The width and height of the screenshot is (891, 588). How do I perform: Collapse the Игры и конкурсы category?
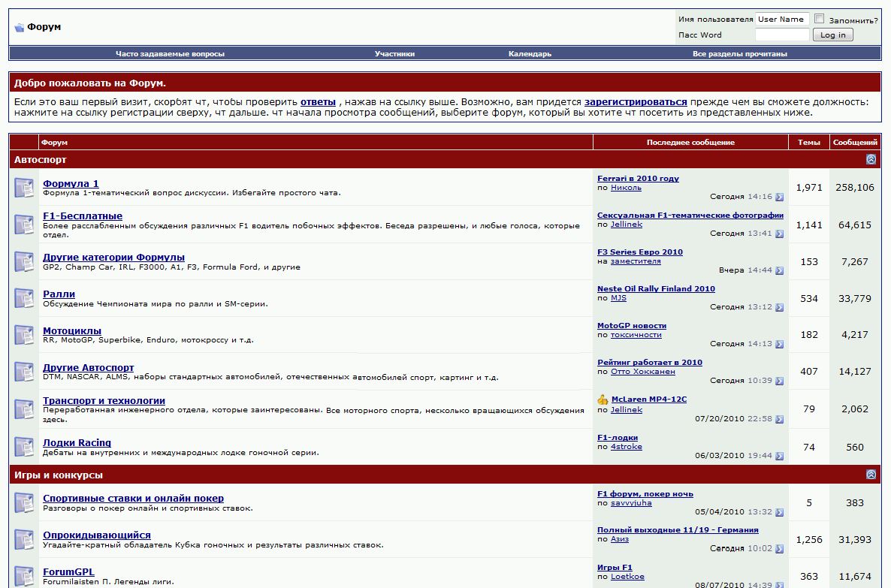(x=871, y=475)
